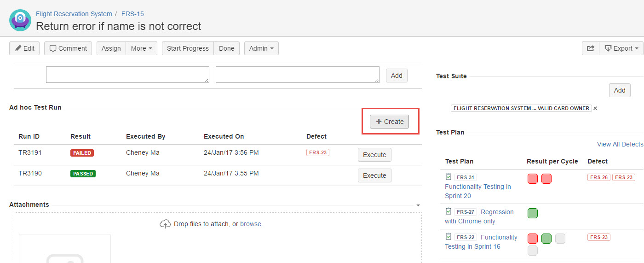Click Add next to the text areas

click(397, 76)
